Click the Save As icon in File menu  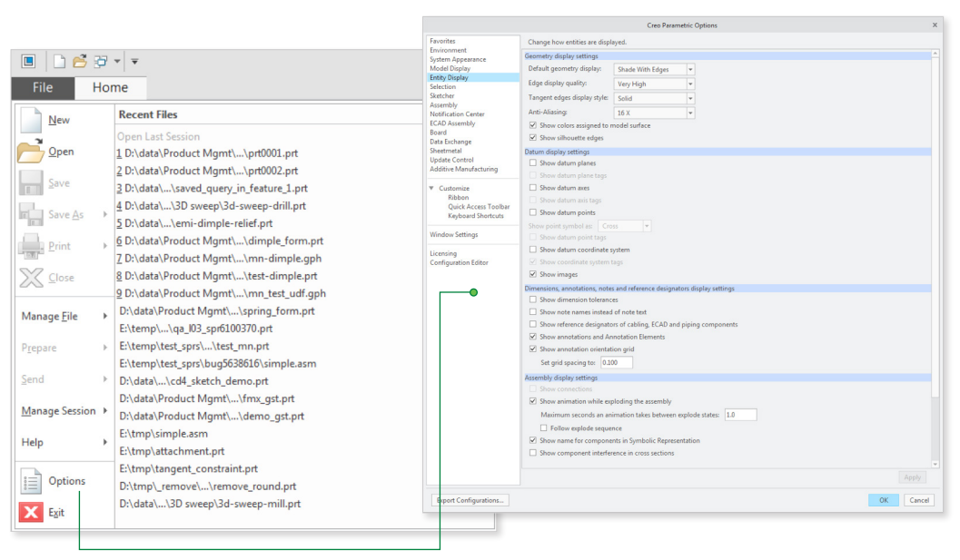(31, 214)
